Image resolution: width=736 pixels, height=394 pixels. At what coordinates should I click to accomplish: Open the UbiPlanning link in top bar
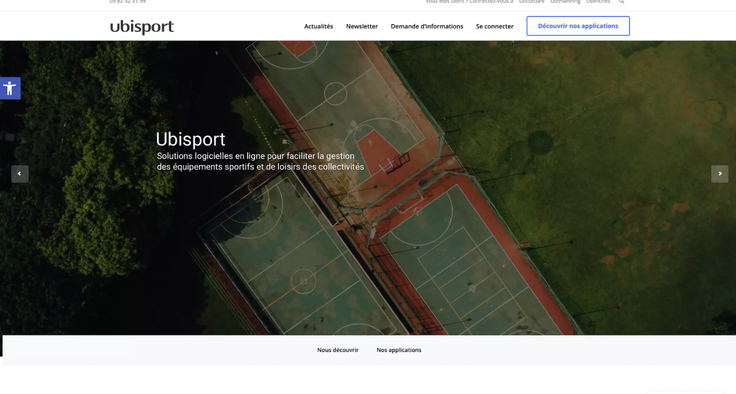click(x=565, y=2)
